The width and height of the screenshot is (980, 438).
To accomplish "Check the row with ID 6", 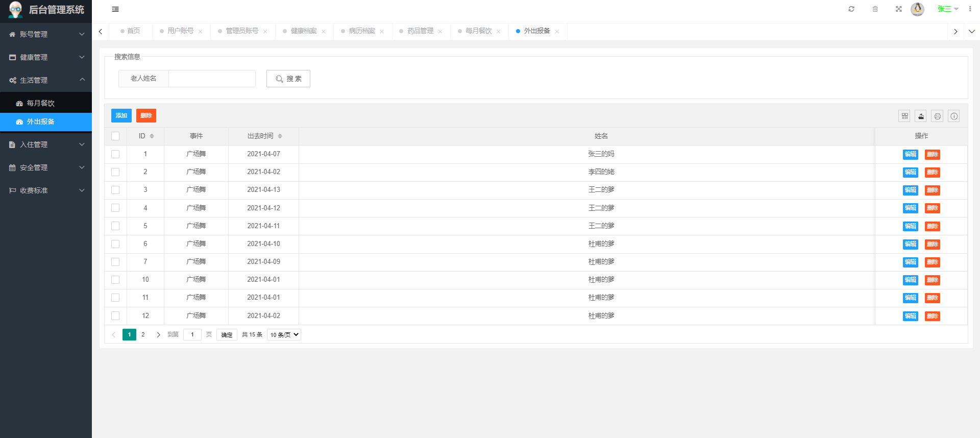I will (115, 244).
